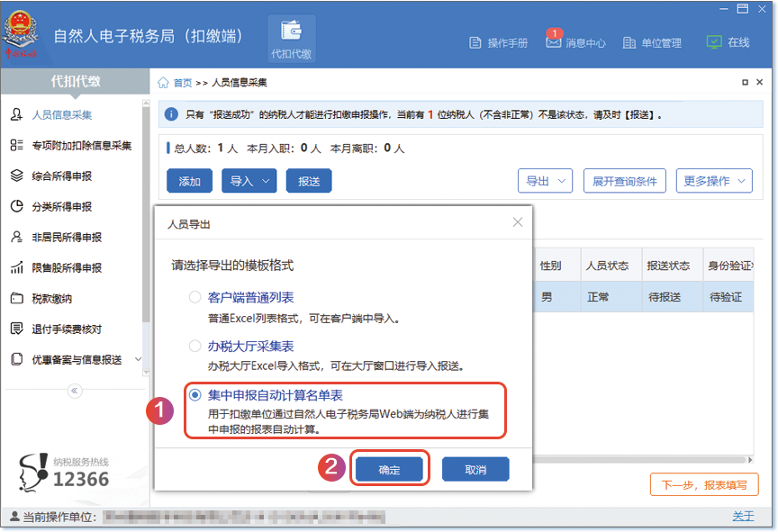Open the 导出 dropdown menu
Viewport: 778px width, 532px height.
pyautogui.click(x=545, y=181)
